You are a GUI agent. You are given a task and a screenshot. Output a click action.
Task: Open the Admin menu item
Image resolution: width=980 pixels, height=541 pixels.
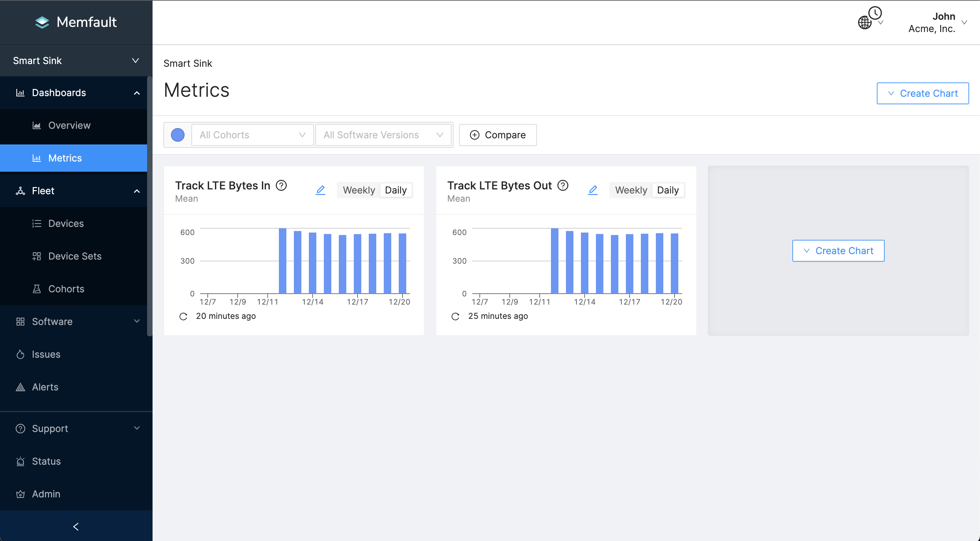(x=46, y=494)
